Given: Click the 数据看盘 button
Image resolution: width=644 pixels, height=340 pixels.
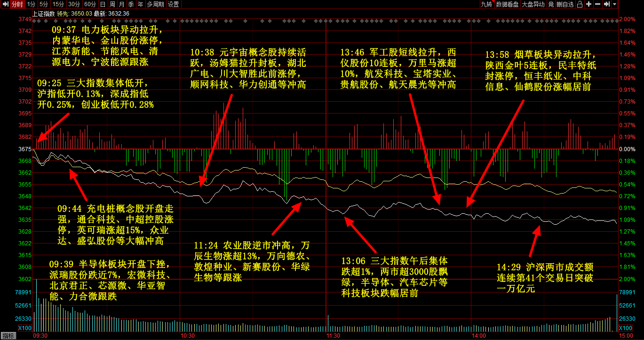Looking at the screenshot, I should coord(507,4).
